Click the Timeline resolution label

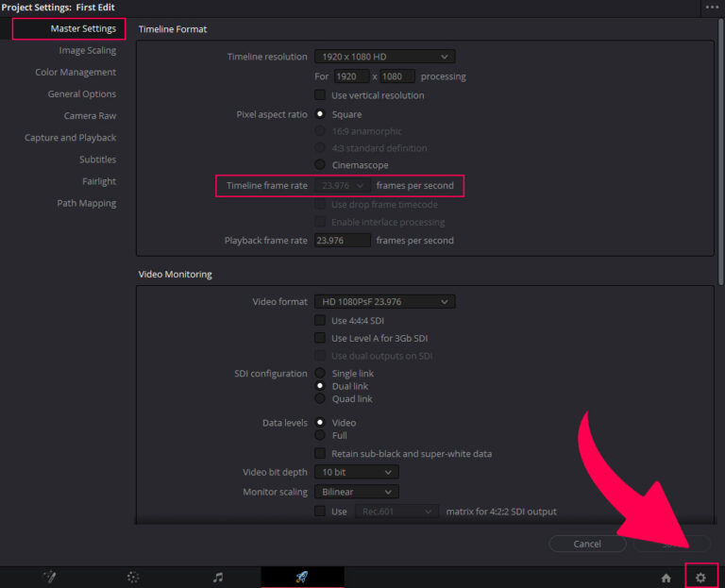(267, 57)
